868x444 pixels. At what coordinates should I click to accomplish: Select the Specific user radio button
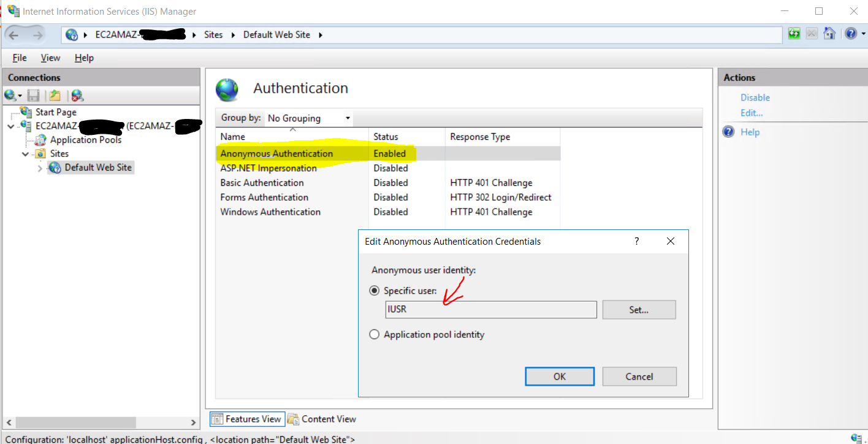375,291
